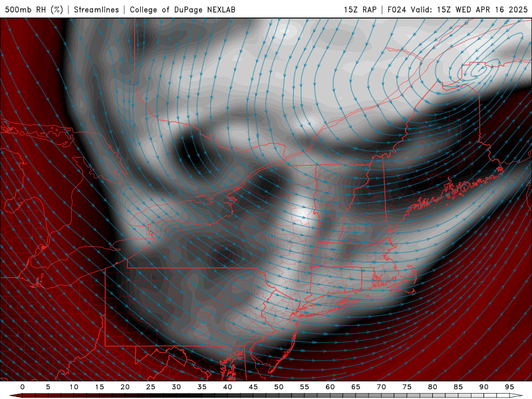Click the colorbar label "50"
Image resolution: width=532 pixels, height=399 pixels.
pos(279,387)
